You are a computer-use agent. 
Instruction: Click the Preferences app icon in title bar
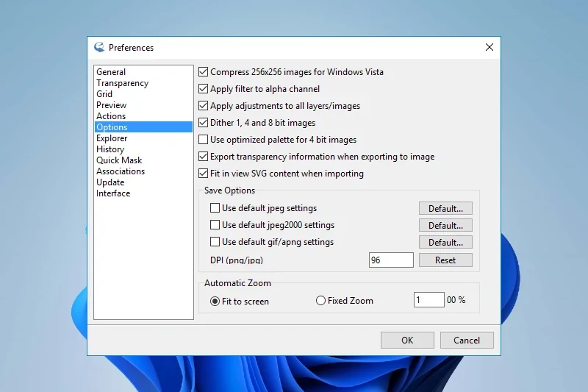tap(99, 48)
